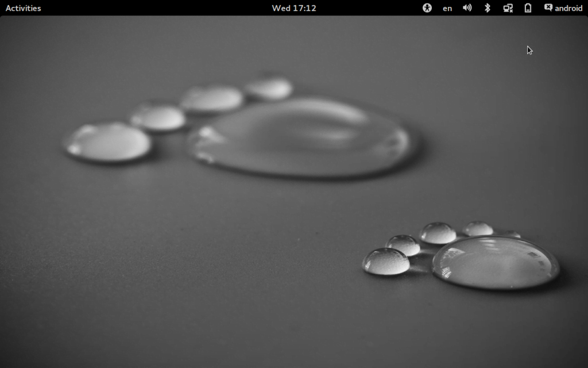Open the android user menu
Screen dimensions: 588x368
point(563,8)
